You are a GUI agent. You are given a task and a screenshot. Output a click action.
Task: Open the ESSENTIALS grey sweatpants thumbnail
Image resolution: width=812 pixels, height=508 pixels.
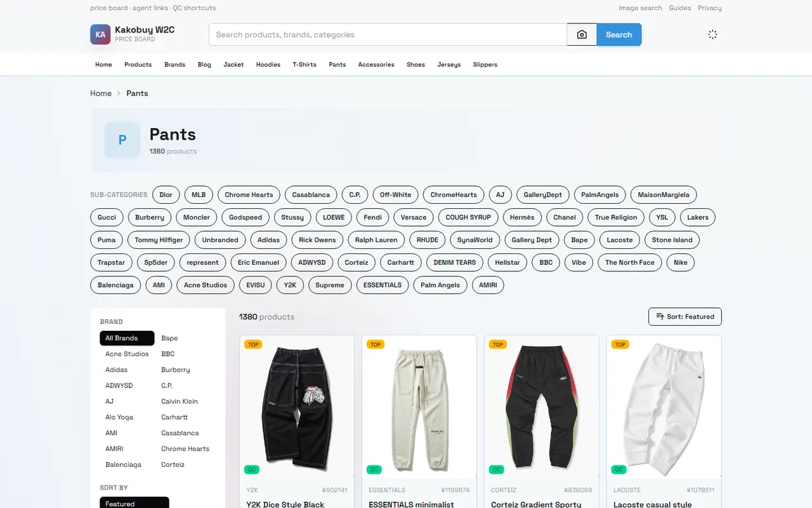(419, 406)
